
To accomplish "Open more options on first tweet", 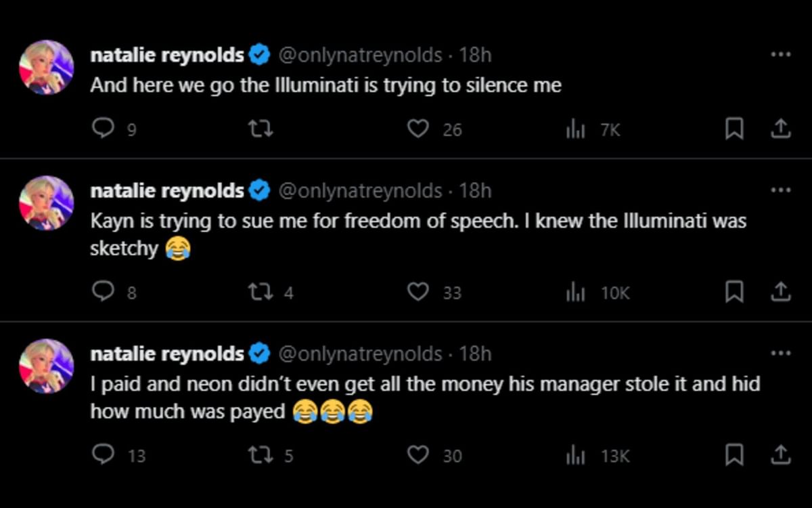I will point(780,55).
